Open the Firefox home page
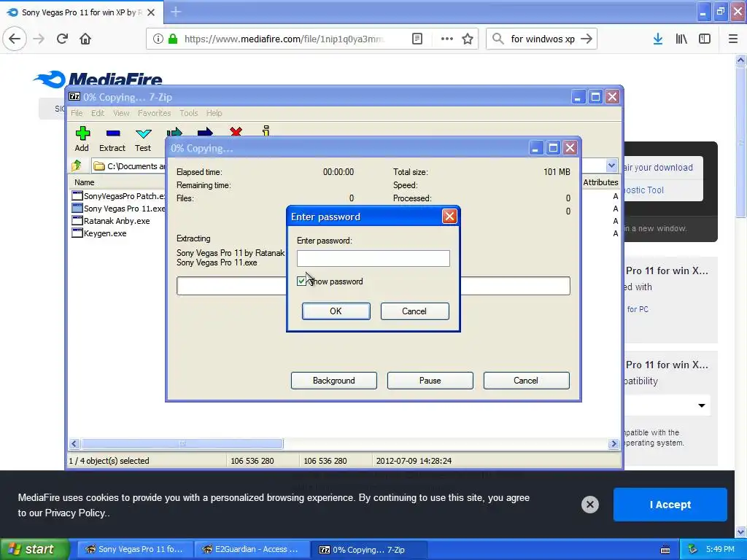Viewport: 747px width, 560px height. tap(85, 39)
